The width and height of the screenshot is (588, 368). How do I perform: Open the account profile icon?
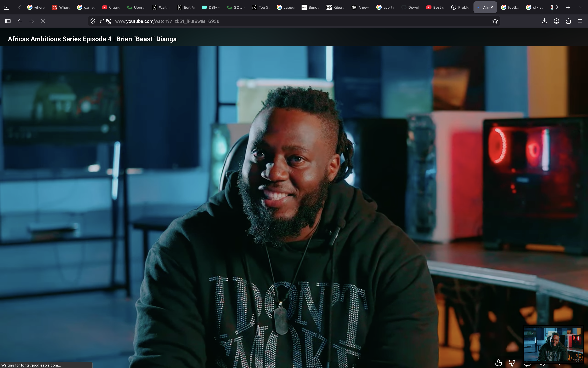point(556,21)
